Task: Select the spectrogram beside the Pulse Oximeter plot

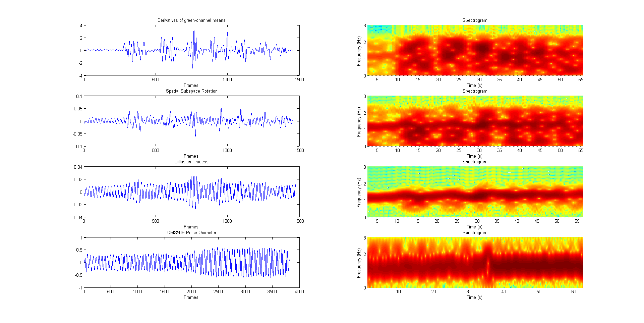Action: coord(475,263)
